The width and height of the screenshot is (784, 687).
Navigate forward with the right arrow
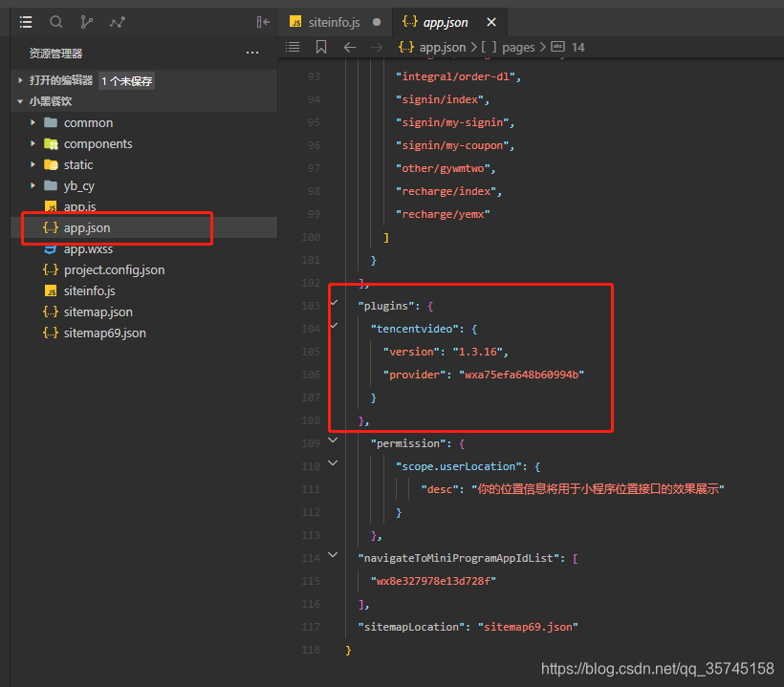[377, 48]
